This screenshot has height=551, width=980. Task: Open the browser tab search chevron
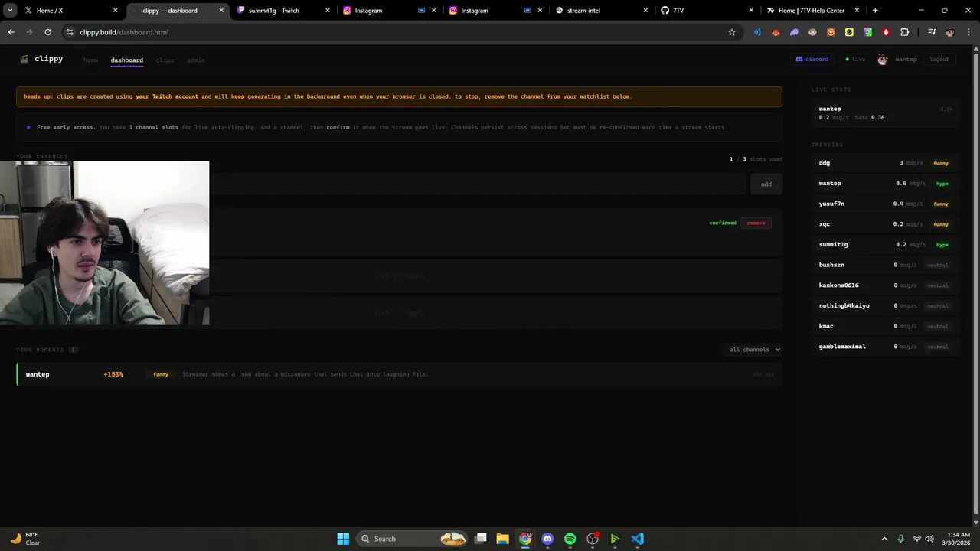pos(10,11)
